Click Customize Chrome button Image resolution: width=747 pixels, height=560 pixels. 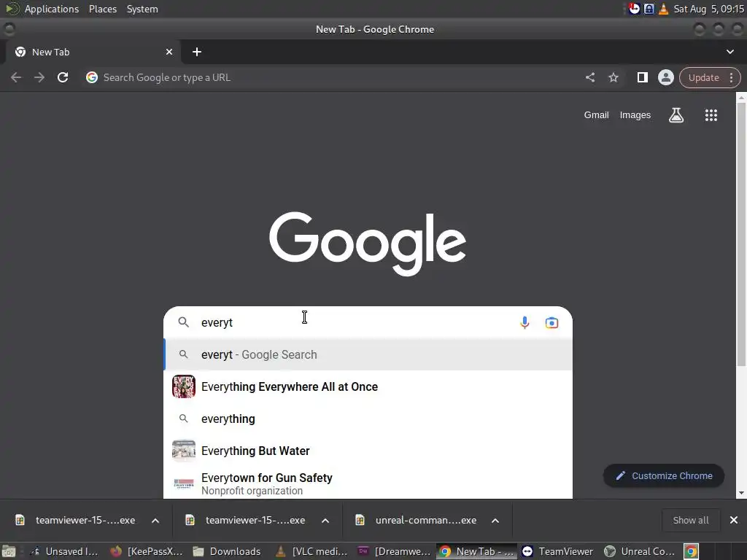click(x=664, y=475)
